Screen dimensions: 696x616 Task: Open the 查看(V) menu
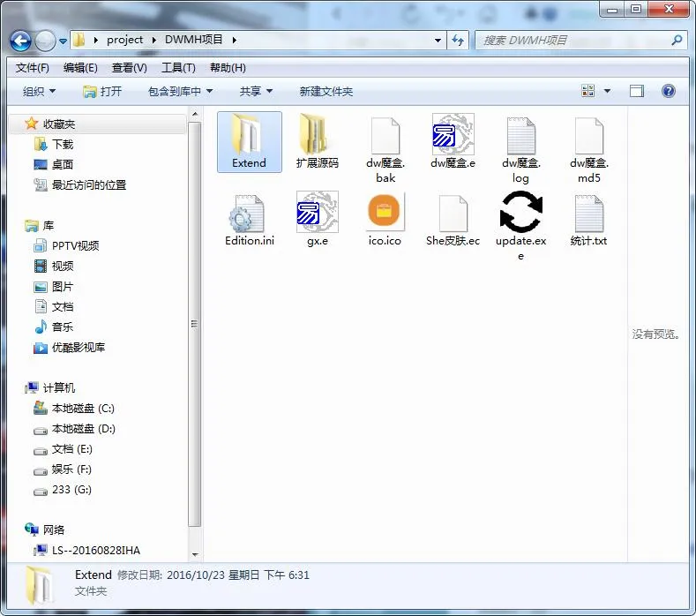[x=129, y=67]
